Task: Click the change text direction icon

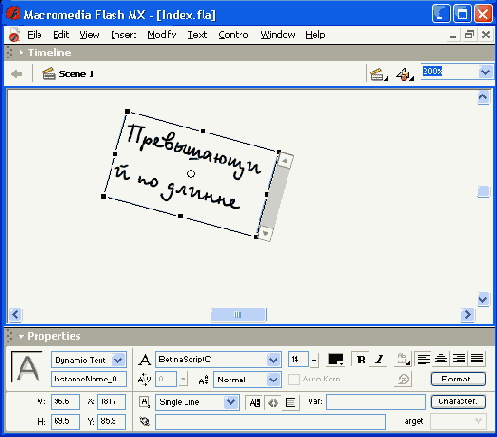Action: point(403,359)
